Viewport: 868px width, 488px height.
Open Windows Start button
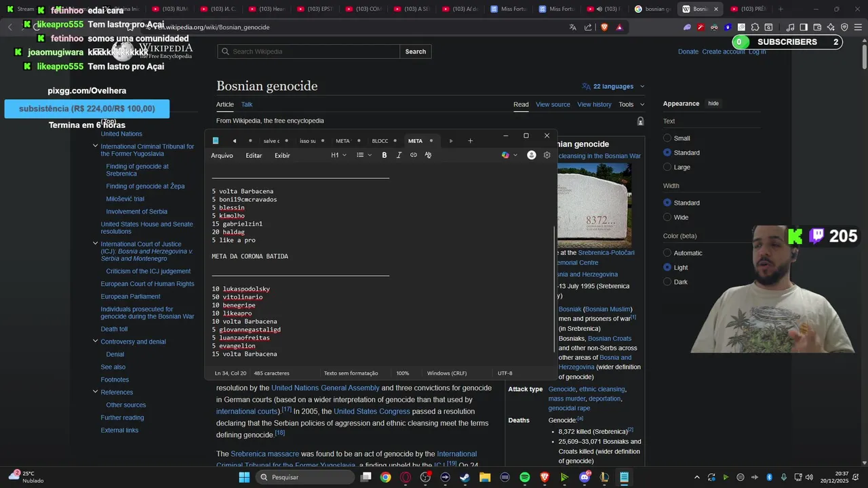[x=244, y=477]
